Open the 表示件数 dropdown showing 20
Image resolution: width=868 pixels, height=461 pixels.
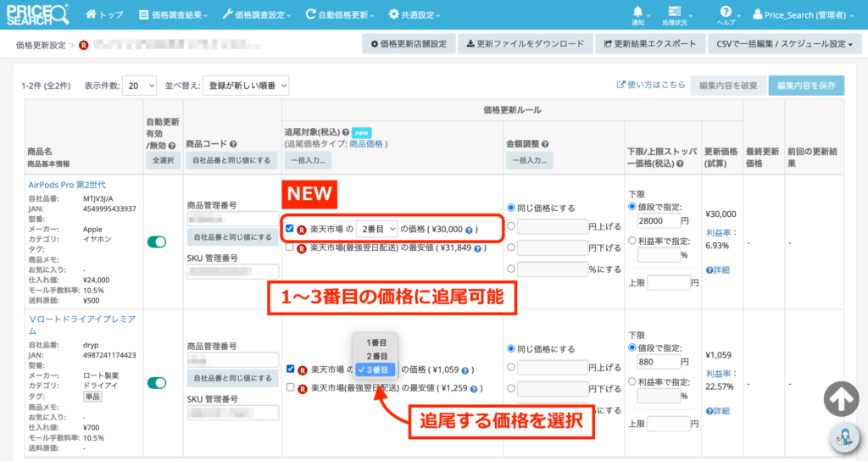[x=139, y=85]
